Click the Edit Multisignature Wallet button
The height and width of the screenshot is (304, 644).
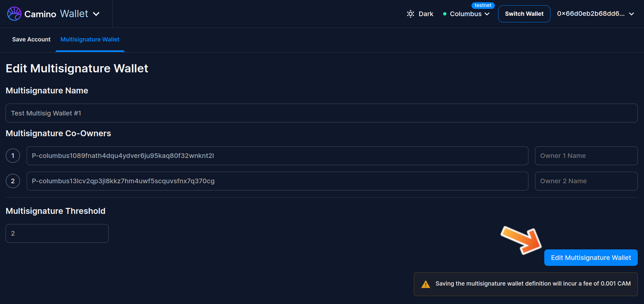click(x=591, y=258)
